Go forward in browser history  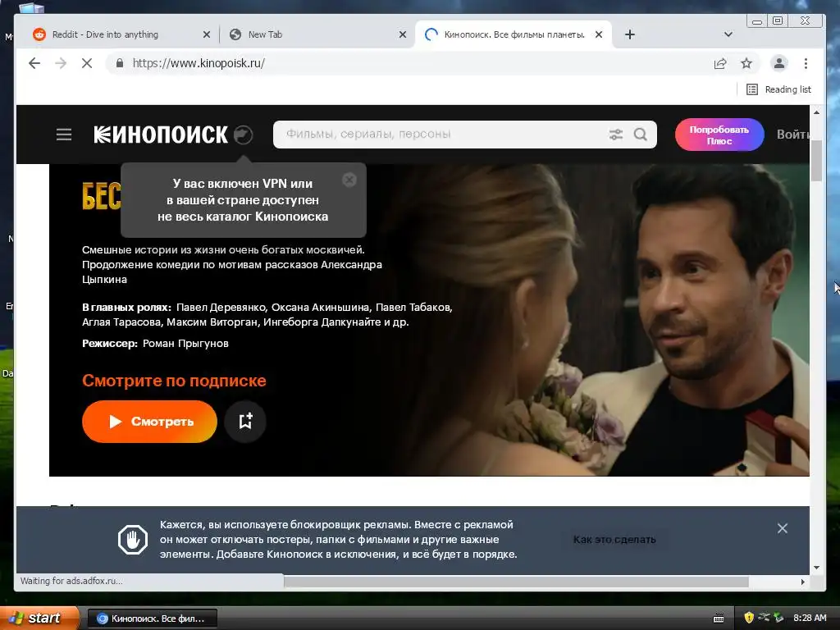pyautogui.click(x=61, y=63)
